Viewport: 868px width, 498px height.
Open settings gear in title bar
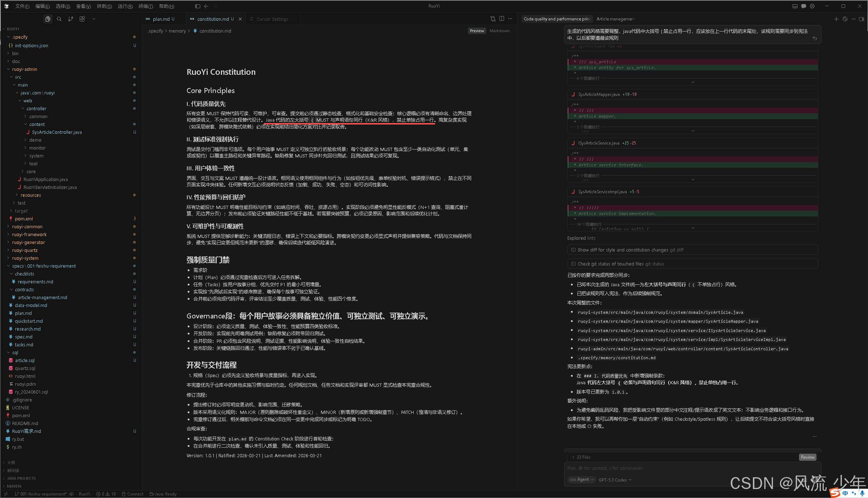812,6
